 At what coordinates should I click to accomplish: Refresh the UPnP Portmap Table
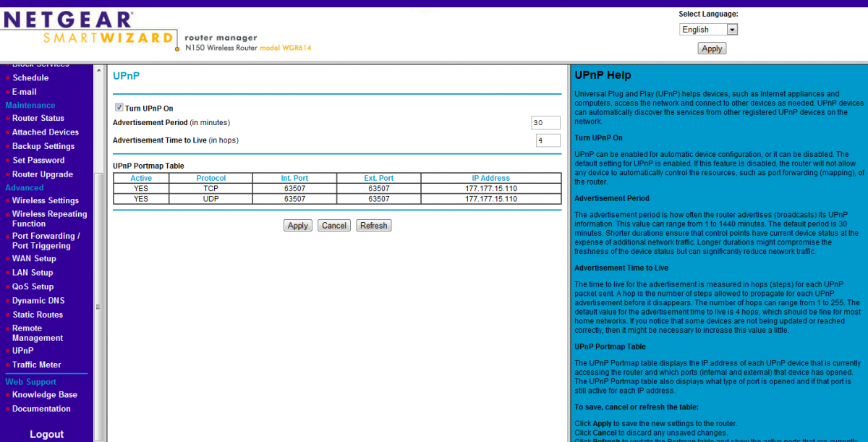[374, 226]
